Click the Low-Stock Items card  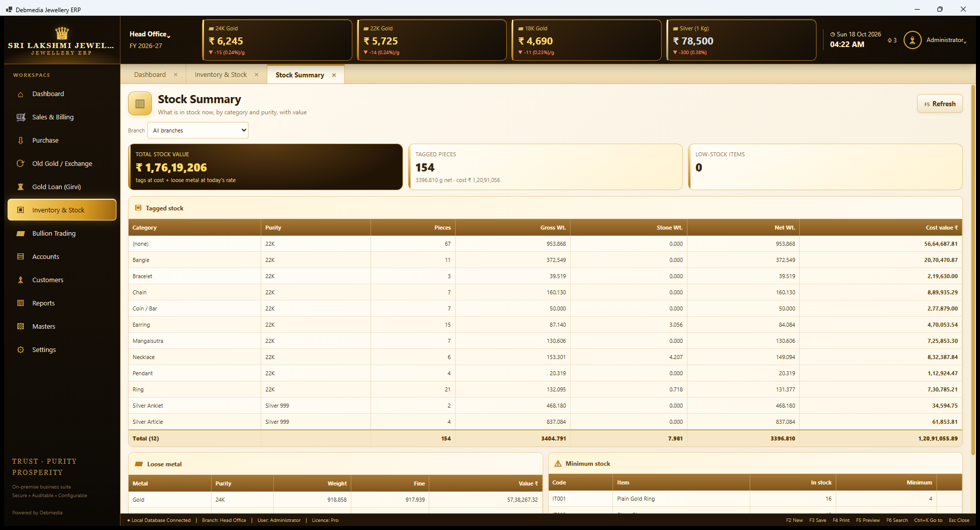(825, 167)
